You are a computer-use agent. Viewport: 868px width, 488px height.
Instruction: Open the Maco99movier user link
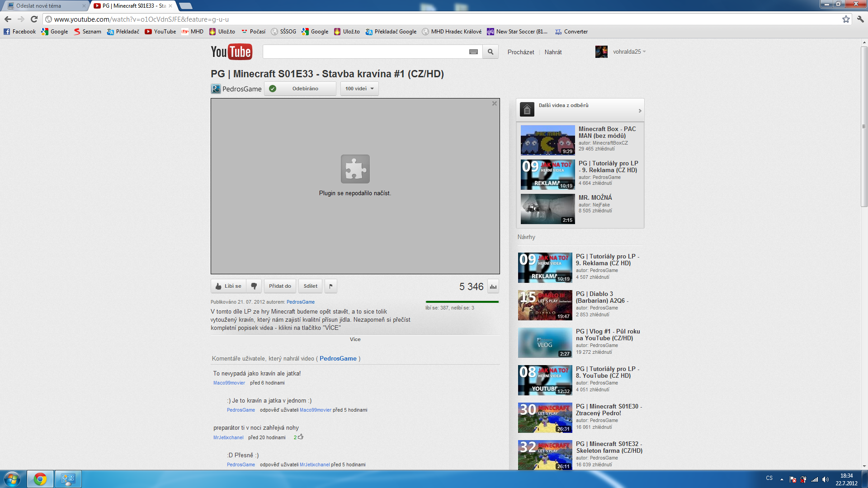[229, 383]
